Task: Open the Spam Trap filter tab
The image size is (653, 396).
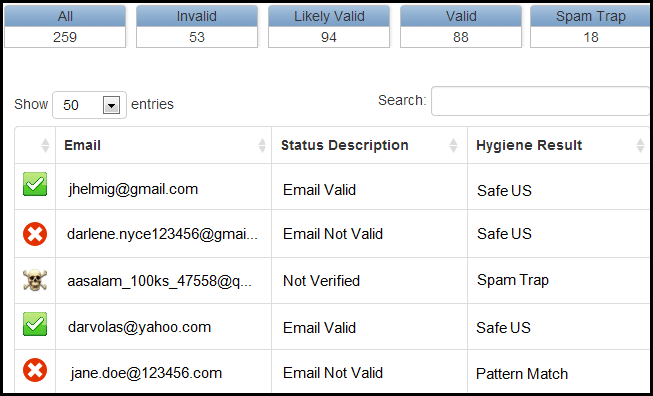Action: 590,27
